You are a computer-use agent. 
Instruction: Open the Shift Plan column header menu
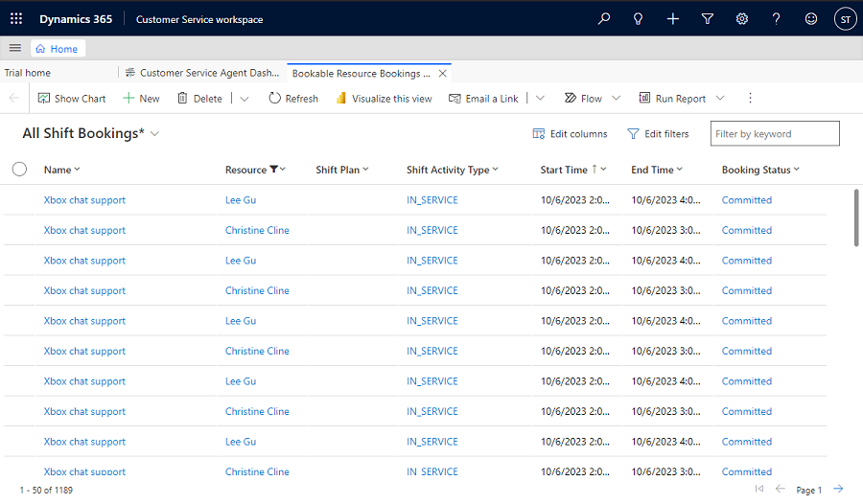point(341,170)
